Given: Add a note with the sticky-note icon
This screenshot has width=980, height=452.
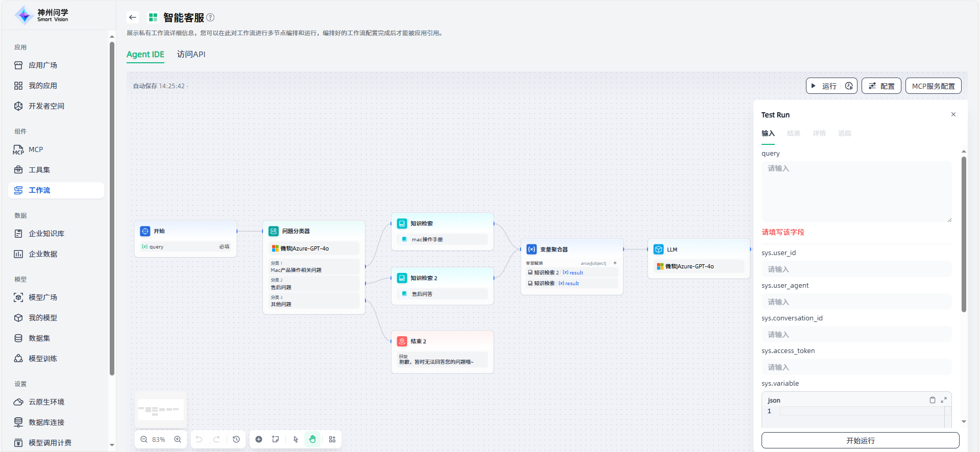Looking at the screenshot, I should (276, 439).
